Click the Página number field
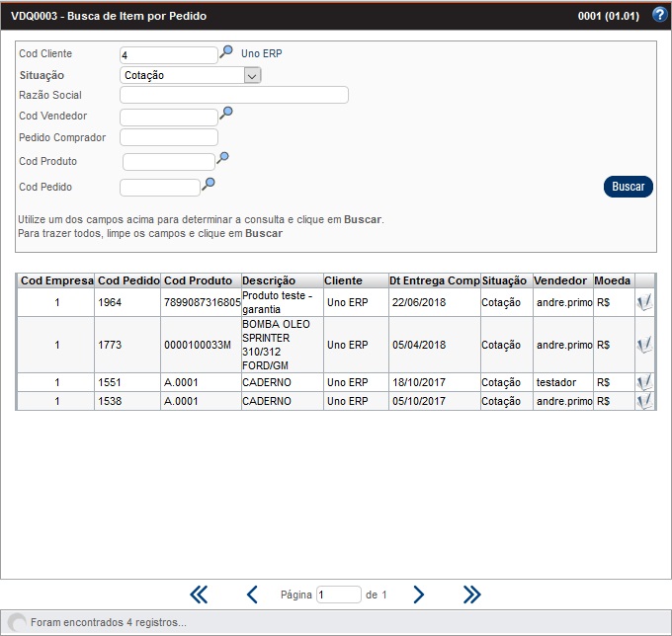The image size is (672, 636). click(339, 595)
